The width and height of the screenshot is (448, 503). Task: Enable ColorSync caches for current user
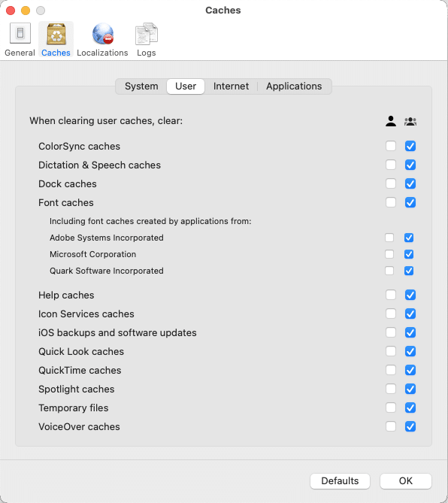point(391,146)
